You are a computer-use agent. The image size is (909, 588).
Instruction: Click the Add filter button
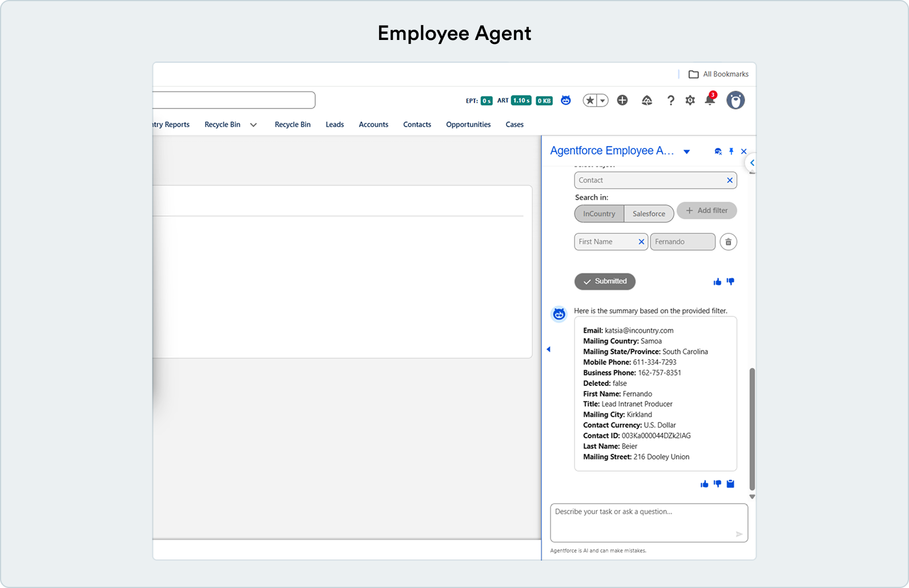coord(707,211)
